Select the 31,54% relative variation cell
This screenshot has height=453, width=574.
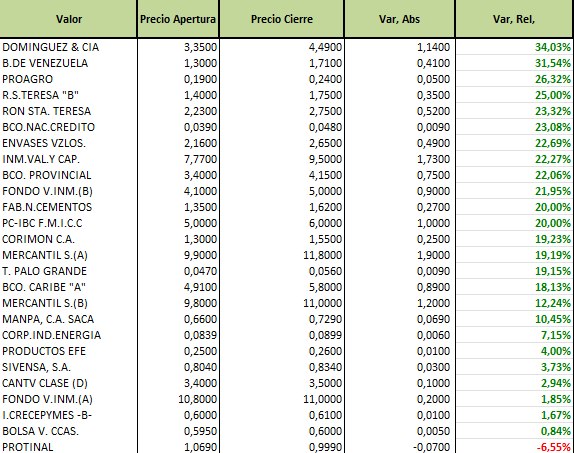pos(514,63)
